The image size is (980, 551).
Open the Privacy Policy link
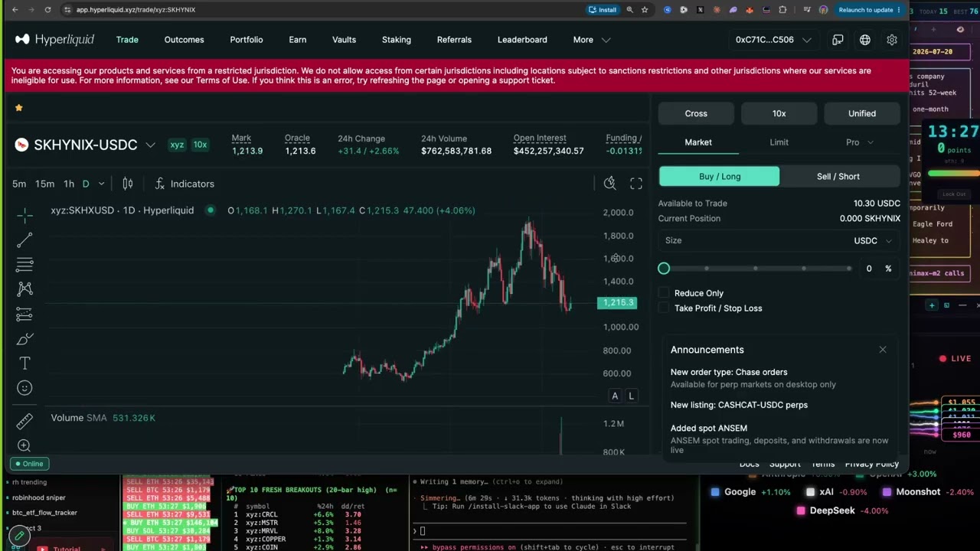pos(871,464)
